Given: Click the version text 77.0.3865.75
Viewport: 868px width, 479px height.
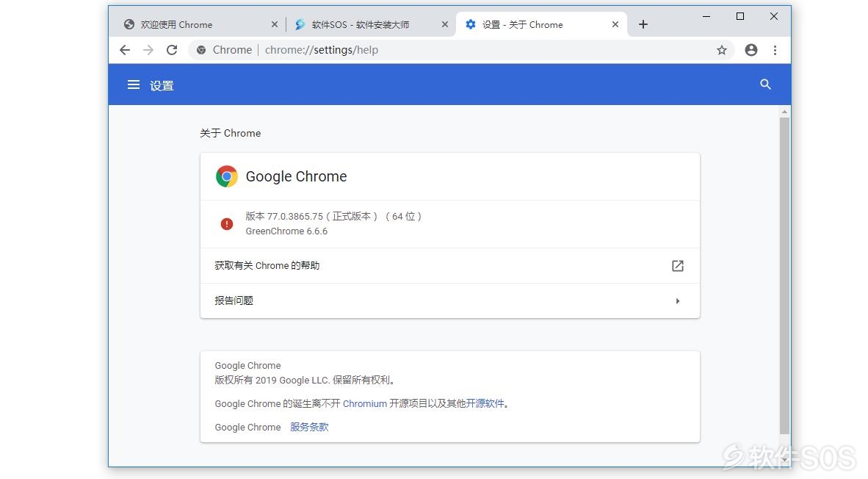Looking at the screenshot, I should pyautogui.click(x=295, y=217).
